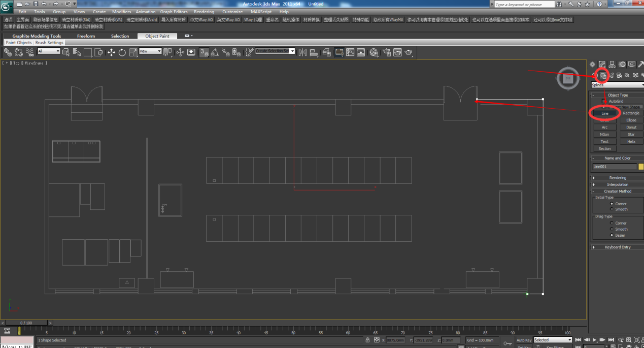Open the Render Setup teapot icon
The height and width of the screenshot is (348, 644).
click(x=386, y=52)
